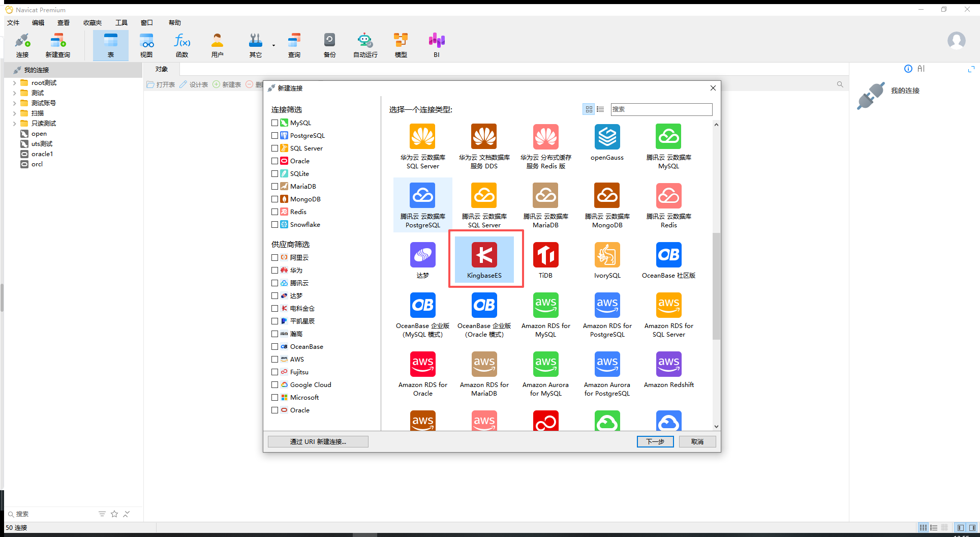
Task: Pick the Amazon Redshift connection
Action: [x=668, y=370]
